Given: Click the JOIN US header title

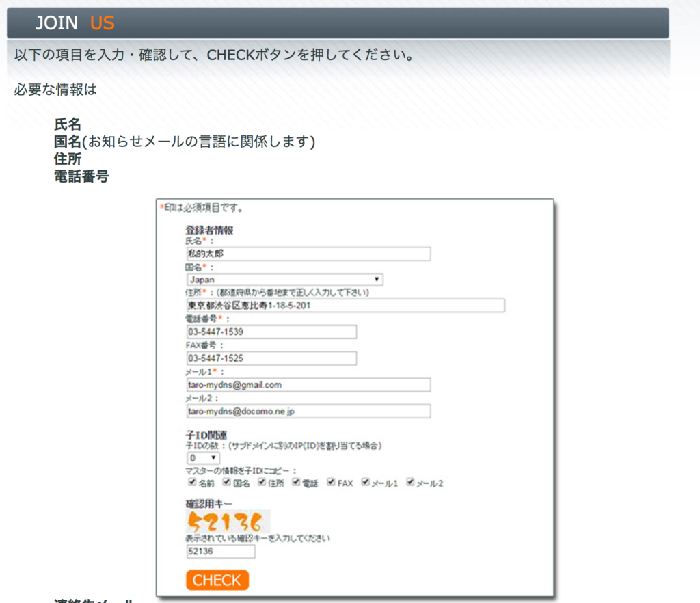Looking at the screenshot, I should [75, 23].
